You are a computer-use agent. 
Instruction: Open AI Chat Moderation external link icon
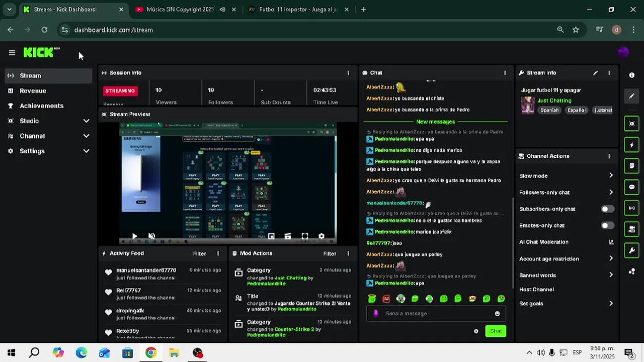click(611, 242)
